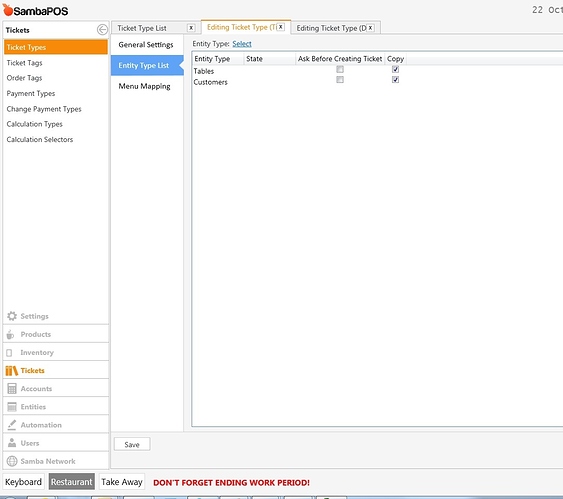Click the Accounts calculator icon
The image size is (563, 499).
click(12, 388)
